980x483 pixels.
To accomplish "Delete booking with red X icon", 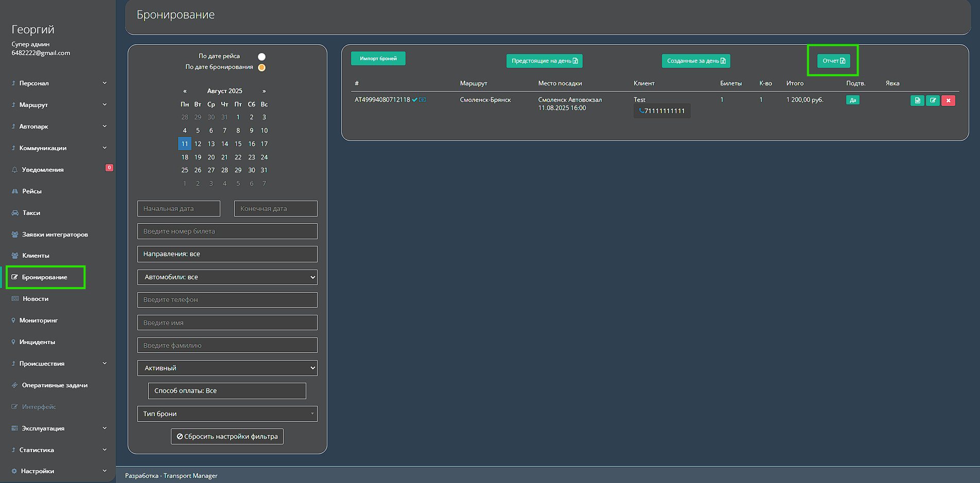I will [948, 101].
